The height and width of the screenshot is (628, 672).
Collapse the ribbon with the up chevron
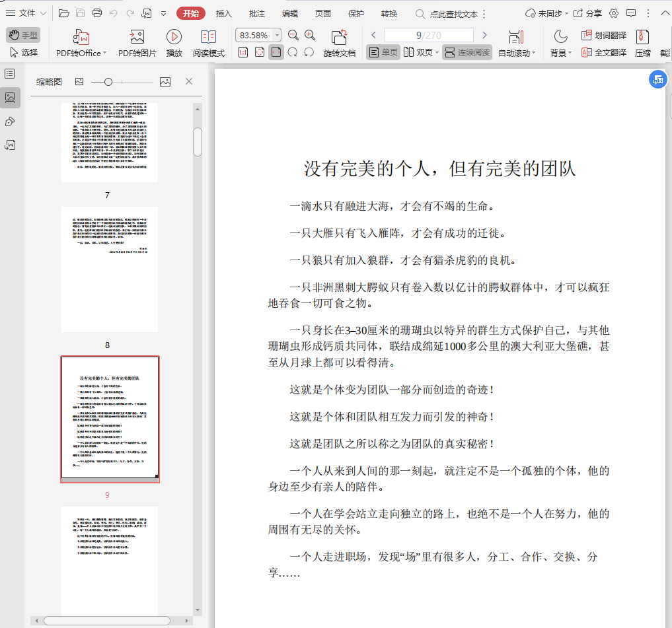coord(665,14)
